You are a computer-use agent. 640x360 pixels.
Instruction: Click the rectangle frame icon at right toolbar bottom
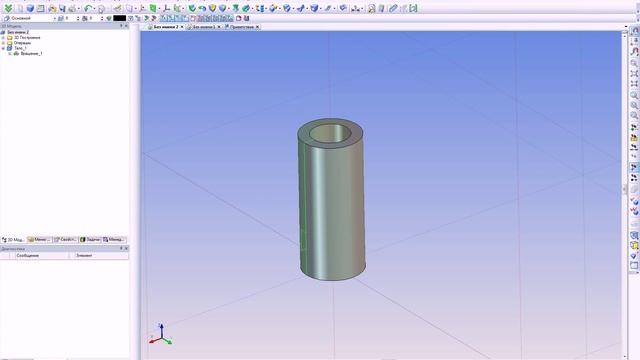634,266
